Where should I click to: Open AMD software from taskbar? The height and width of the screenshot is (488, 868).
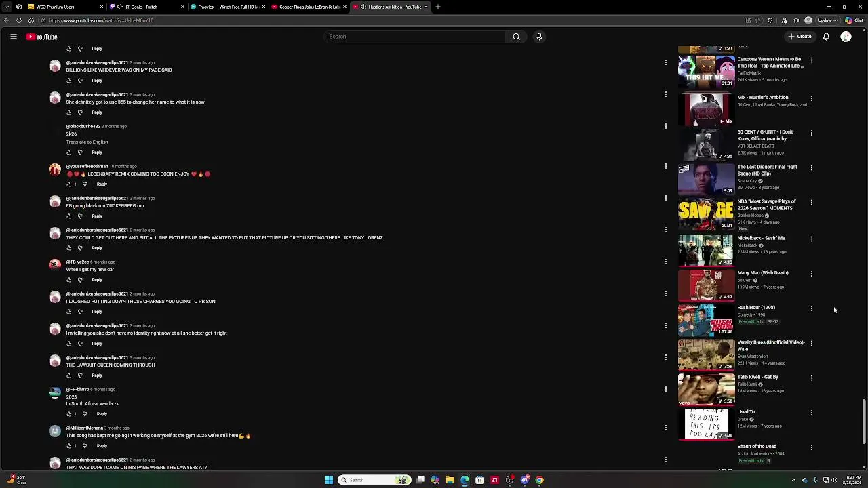pyautogui.click(x=494, y=480)
